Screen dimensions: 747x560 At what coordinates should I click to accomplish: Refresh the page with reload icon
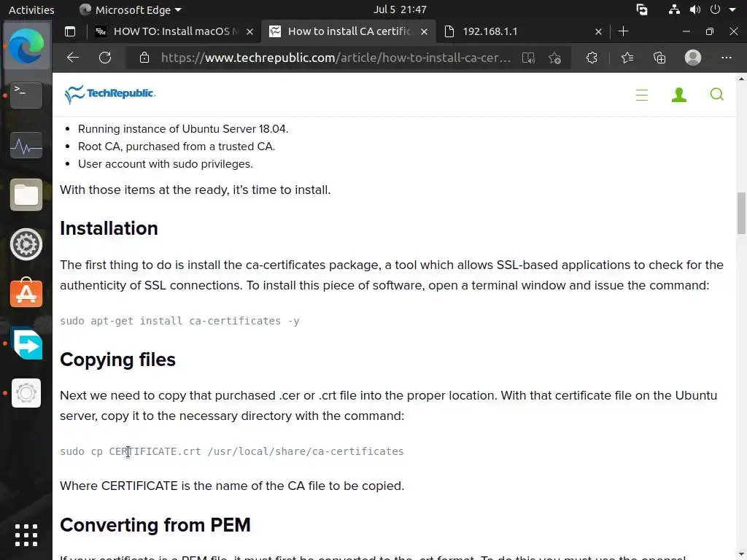pyautogui.click(x=105, y=58)
